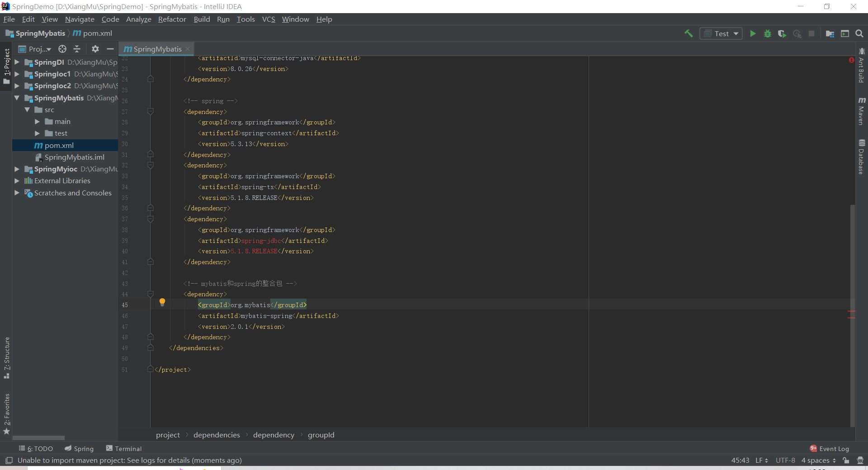
Task: Click line:column 45:43 indicator
Action: (740, 460)
